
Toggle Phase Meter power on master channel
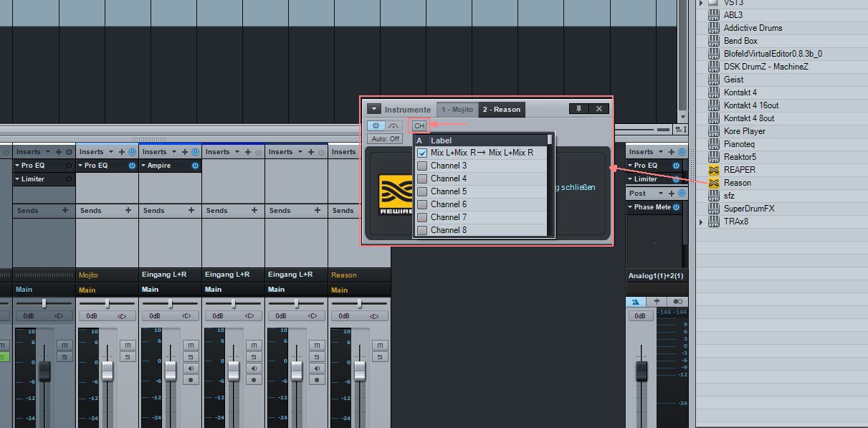(x=676, y=207)
